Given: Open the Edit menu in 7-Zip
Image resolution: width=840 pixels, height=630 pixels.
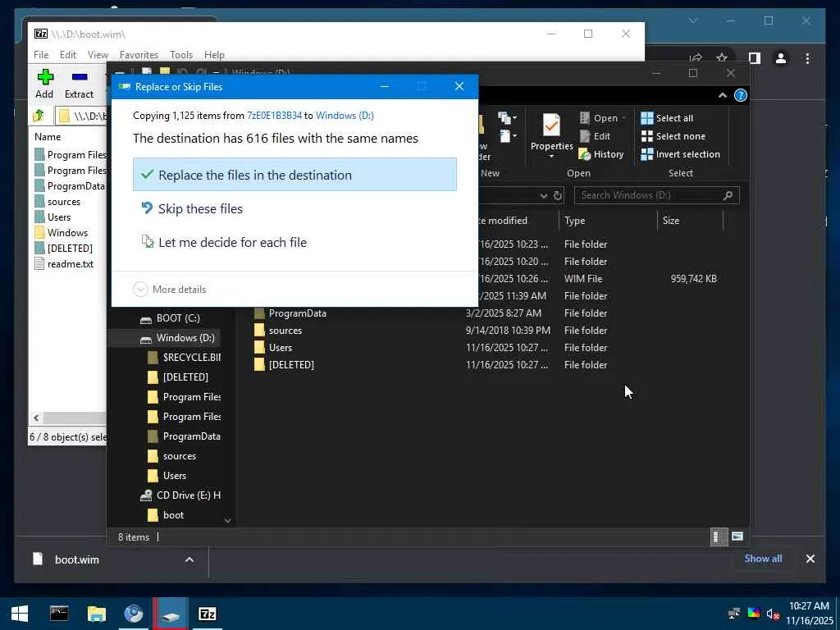Looking at the screenshot, I should [x=67, y=55].
